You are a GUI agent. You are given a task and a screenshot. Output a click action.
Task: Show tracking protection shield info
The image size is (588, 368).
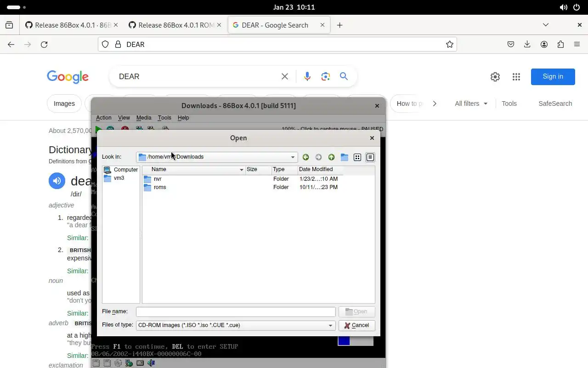(x=105, y=44)
